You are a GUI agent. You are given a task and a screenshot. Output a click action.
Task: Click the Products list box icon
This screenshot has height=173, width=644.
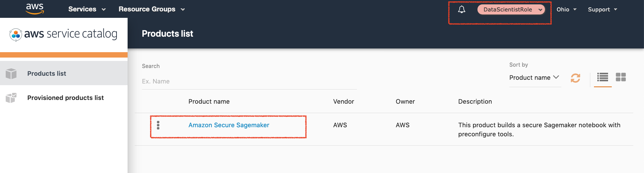pyautogui.click(x=11, y=73)
